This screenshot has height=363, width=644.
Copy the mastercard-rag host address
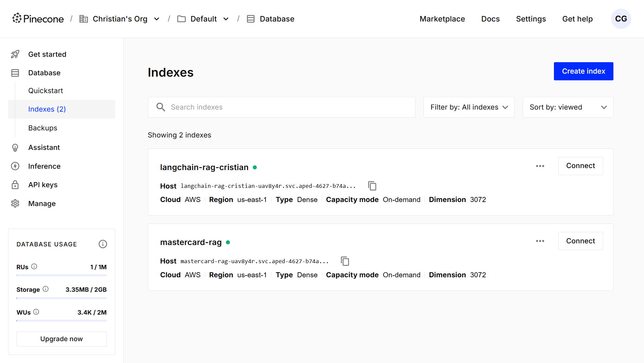[345, 261]
